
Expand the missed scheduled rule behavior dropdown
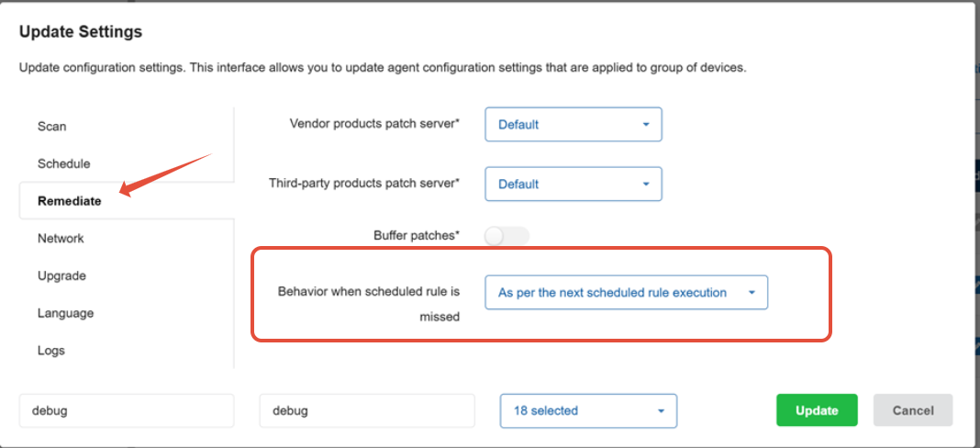(x=626, y=292)
